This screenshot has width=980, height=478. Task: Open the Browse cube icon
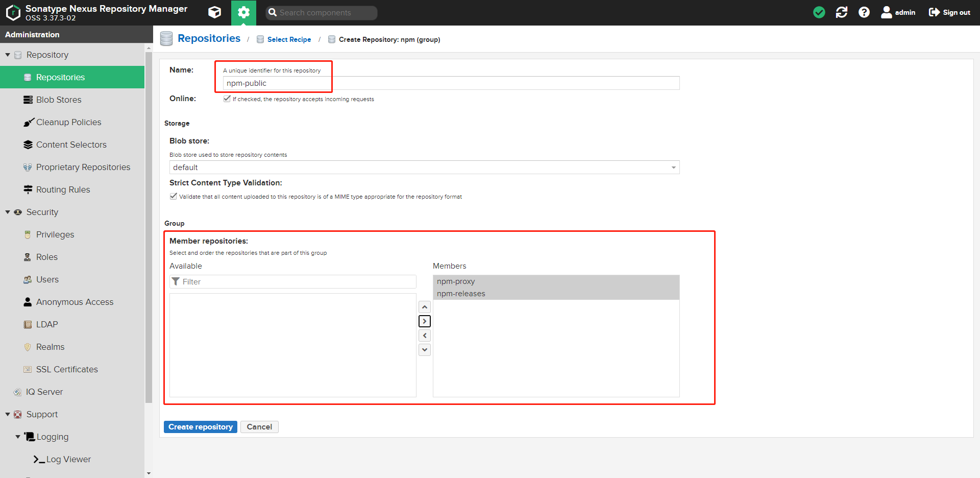[x=215, y=12]
